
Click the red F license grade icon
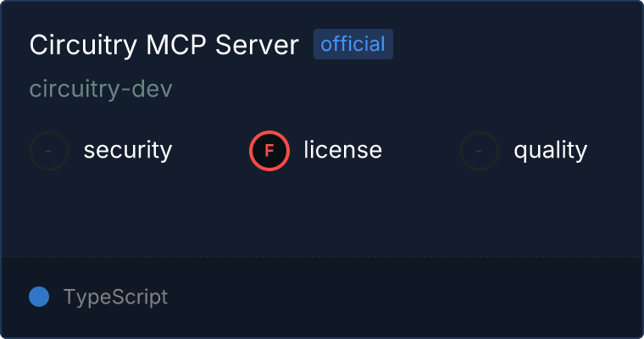269,151
